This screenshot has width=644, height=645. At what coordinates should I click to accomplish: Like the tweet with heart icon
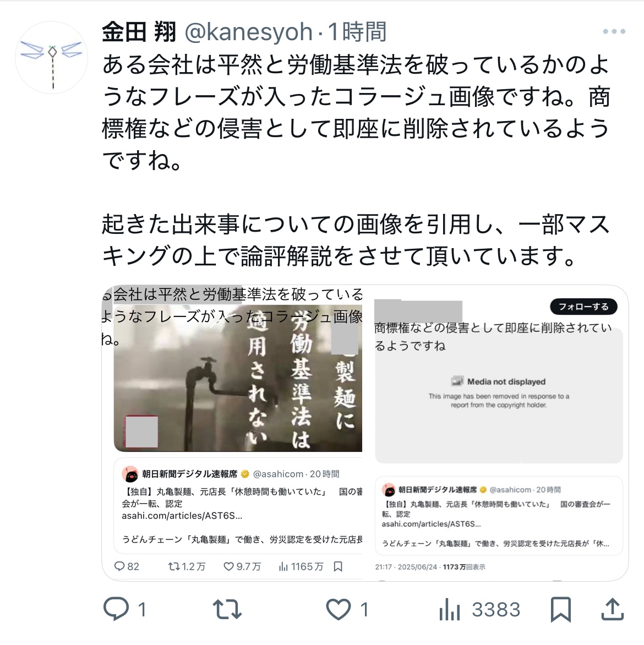click(x=339, y=609)
